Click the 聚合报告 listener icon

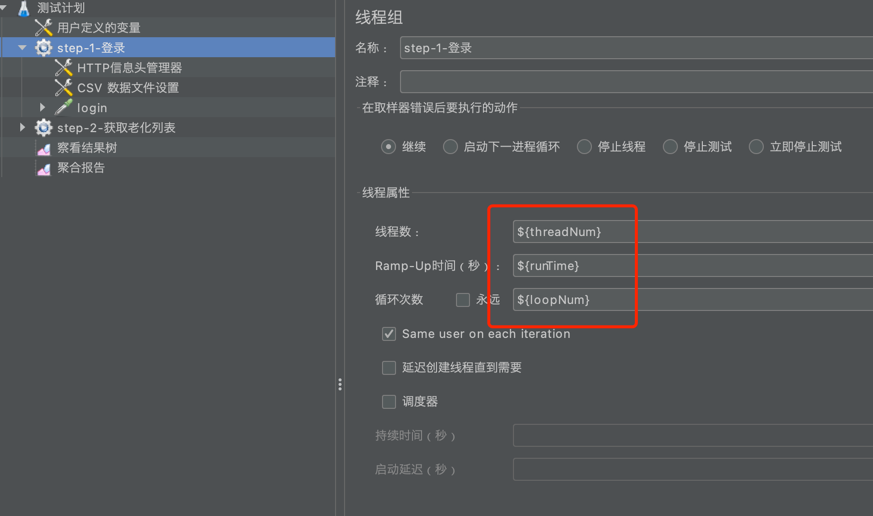pos(43,168)
